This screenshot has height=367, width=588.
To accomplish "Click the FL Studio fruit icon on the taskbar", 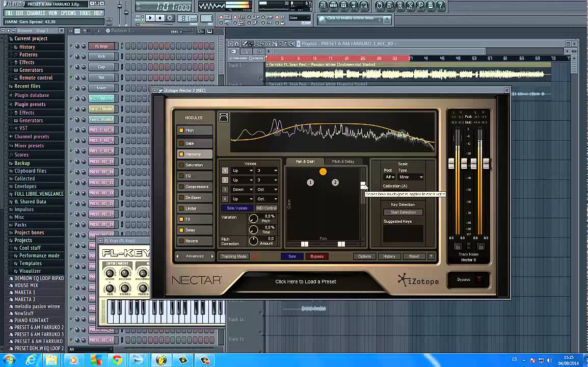I will click(161, 360).
